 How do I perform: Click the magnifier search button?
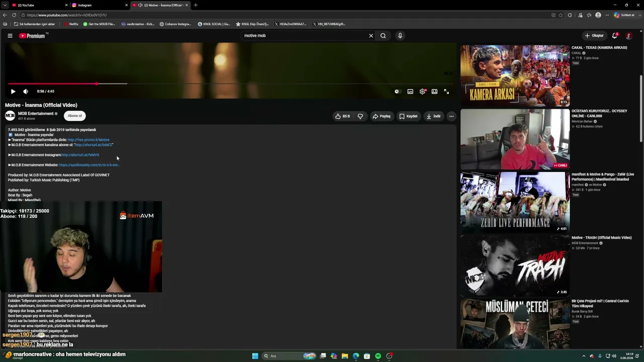(x=383, y=36)
